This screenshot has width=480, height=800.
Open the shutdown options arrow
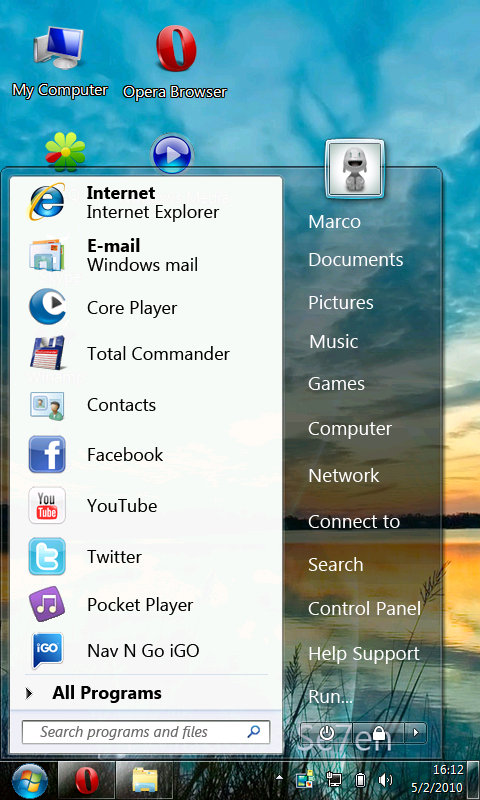coord(416,733)
